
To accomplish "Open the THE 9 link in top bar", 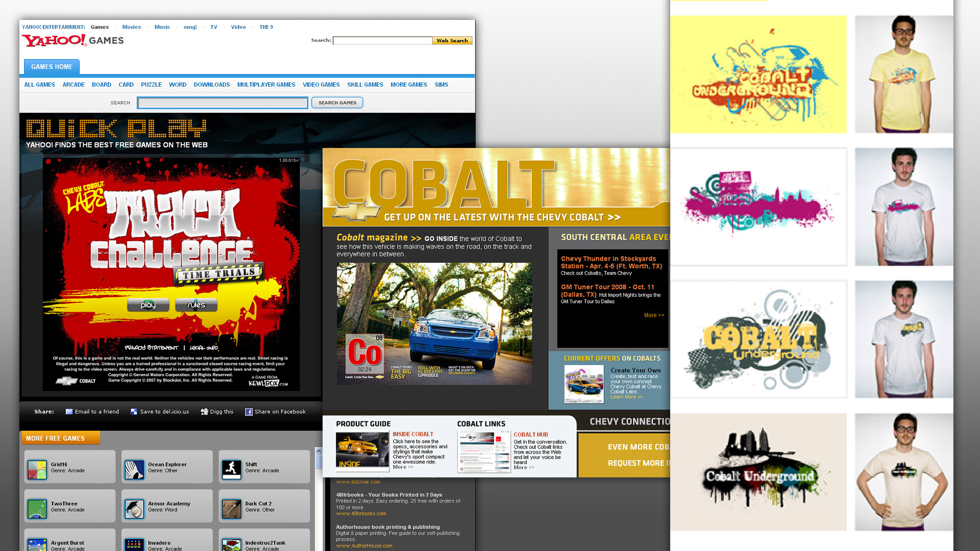I will click(x=266, y=27).
